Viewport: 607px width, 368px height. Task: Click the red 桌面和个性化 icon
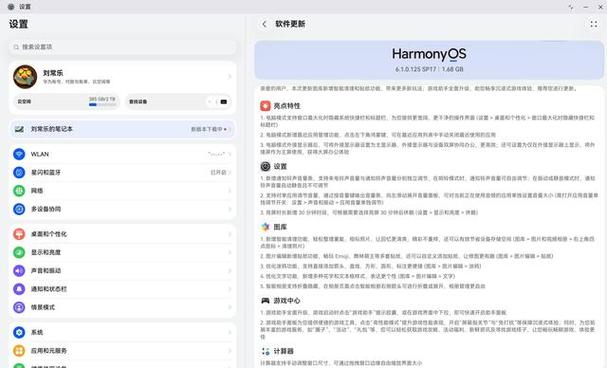[x=19, y=234]
